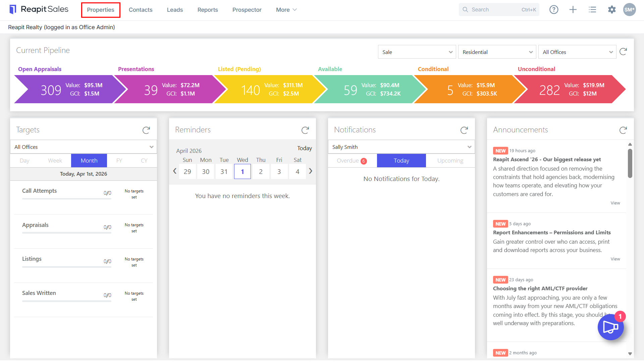644x362 pixels.
Task: Open the Sally Smith user dropdown
Action: coord(401,147)
